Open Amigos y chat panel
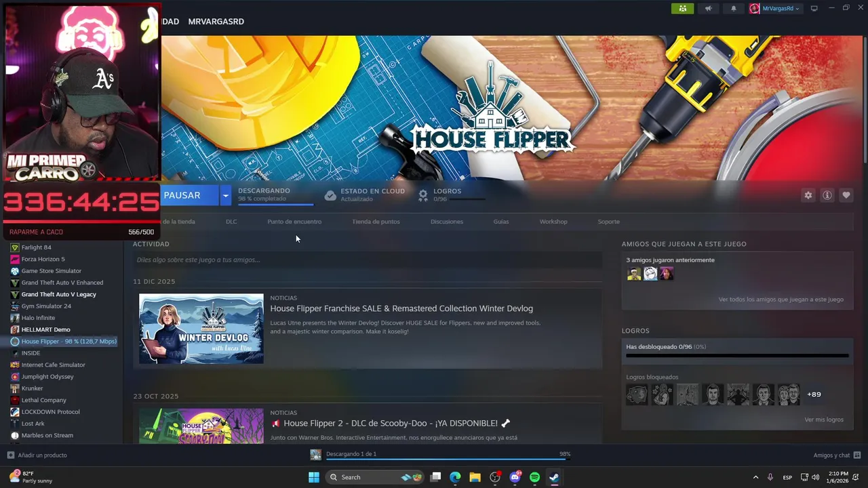The image size is (868, 488). (837, 455)
